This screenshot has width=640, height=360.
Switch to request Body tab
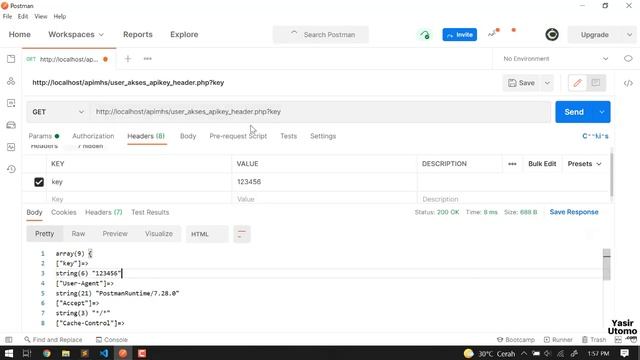tap(188, 136)
